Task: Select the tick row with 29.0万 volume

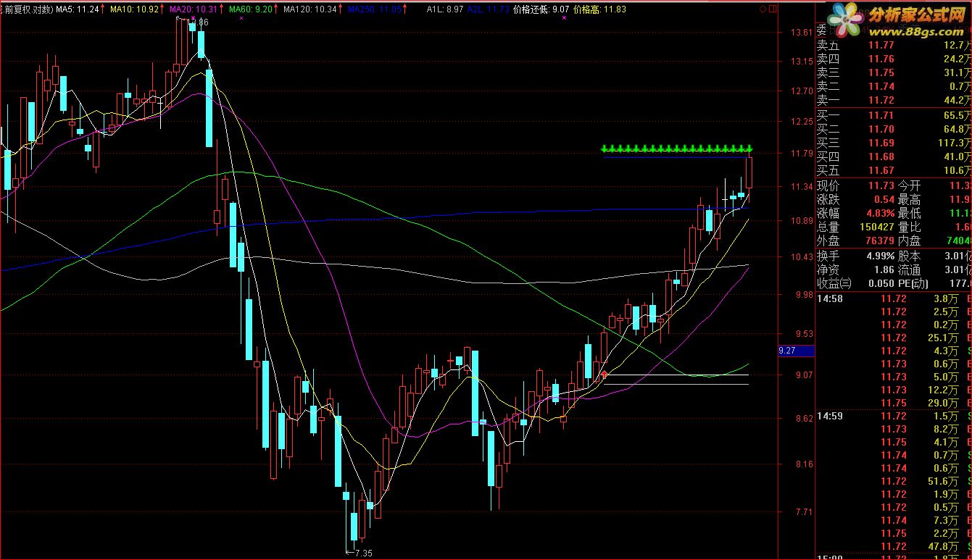Action: click(x=894, y=403)
